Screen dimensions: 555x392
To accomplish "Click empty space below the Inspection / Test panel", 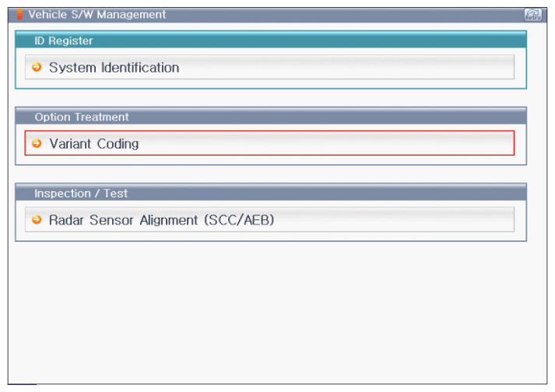I will pyautogui.click(x=271, y=311).
